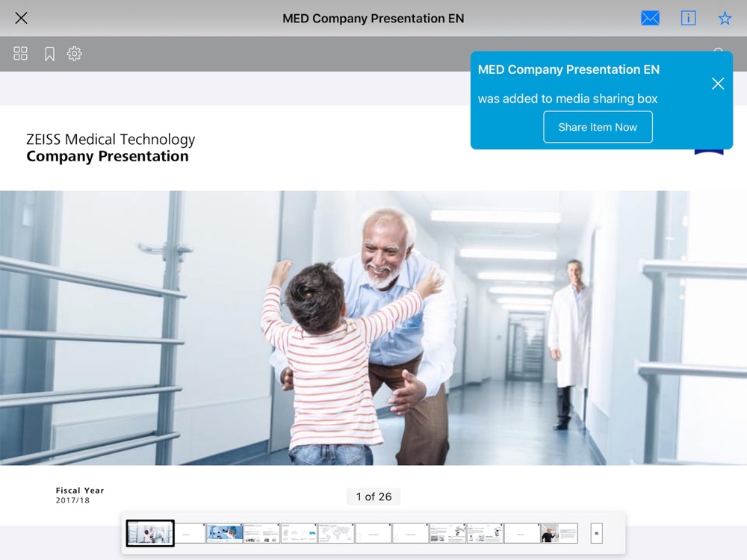Go to the section 5 divider thumbnail
Viewport: 747px width, 560px height.
[x=521, y=533]
